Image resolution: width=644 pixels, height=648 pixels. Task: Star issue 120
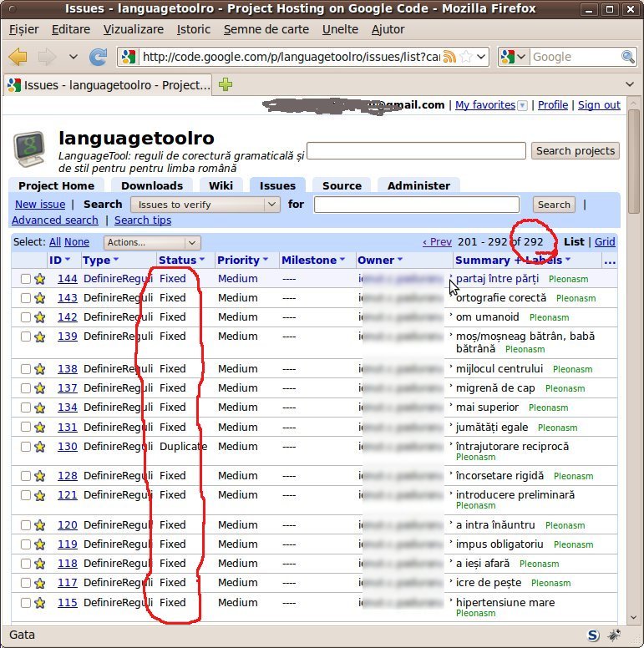40,525
